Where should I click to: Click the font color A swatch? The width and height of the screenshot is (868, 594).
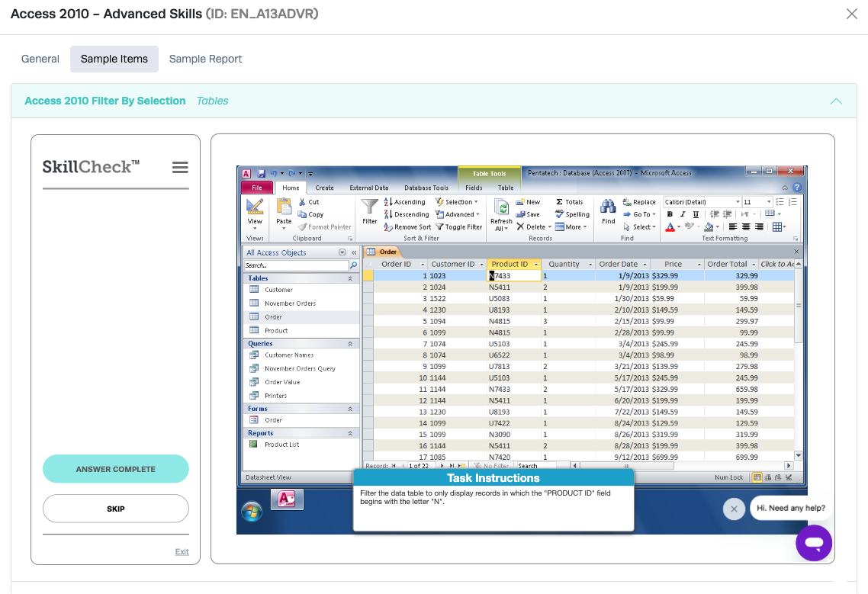670,227
